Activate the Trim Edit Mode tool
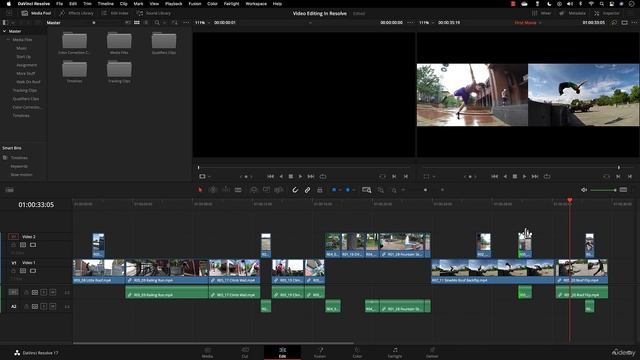Viewport: 640px width, 360px height. [x=213, y=190]
